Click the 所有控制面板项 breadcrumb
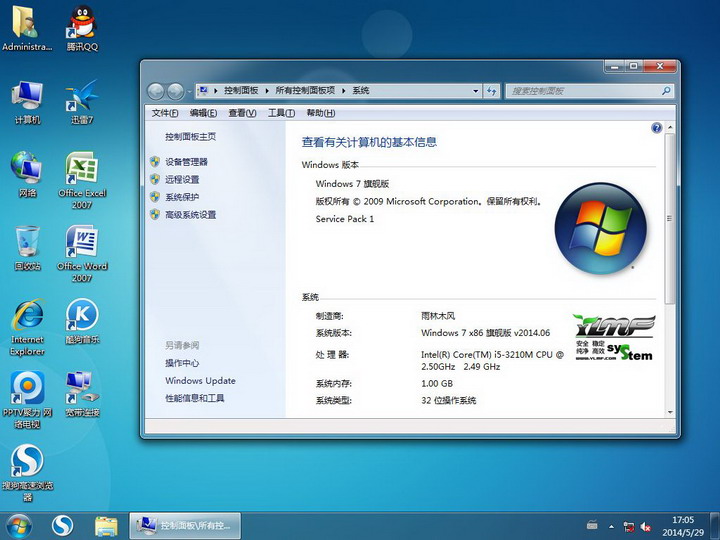 [x=305, y=90]
